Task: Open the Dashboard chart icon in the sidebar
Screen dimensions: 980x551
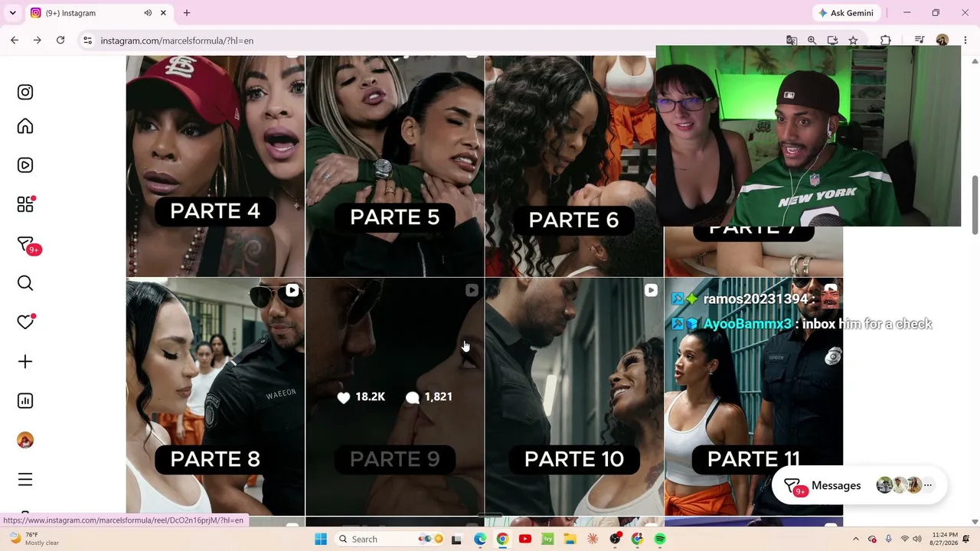Action: tap(25, 401)
